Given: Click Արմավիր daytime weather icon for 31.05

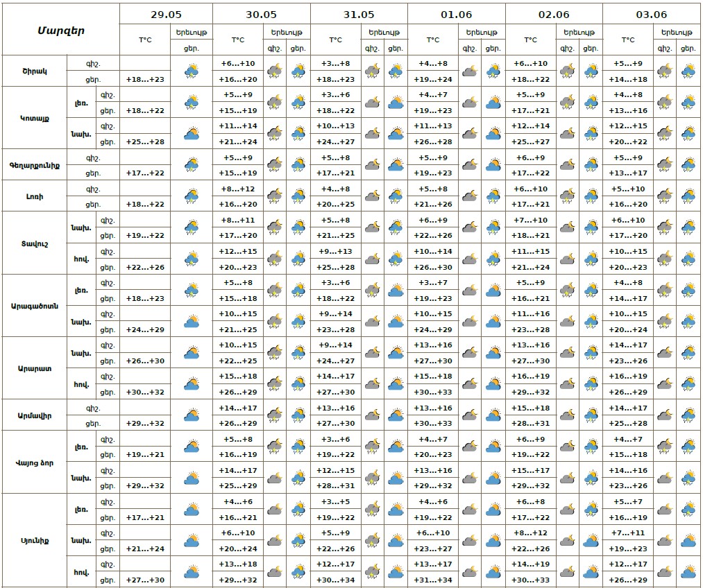Looking at the screenshot, I should point(396,415).
